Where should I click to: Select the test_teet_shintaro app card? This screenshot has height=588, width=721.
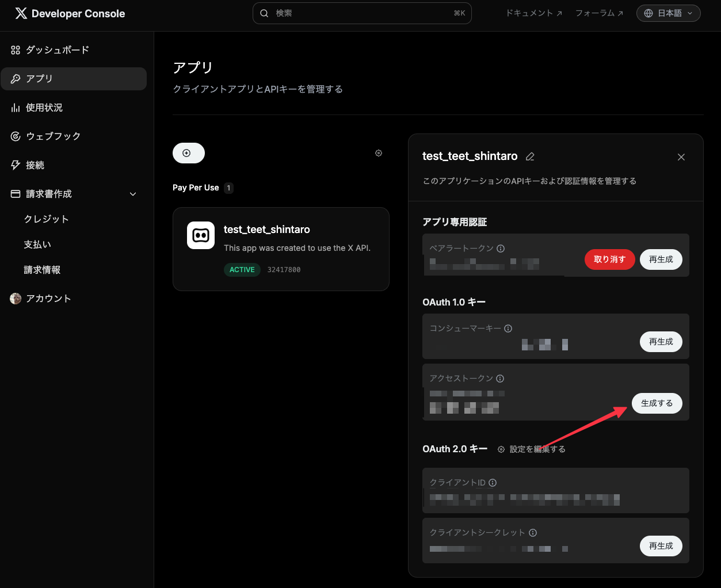tap(281, 249)
